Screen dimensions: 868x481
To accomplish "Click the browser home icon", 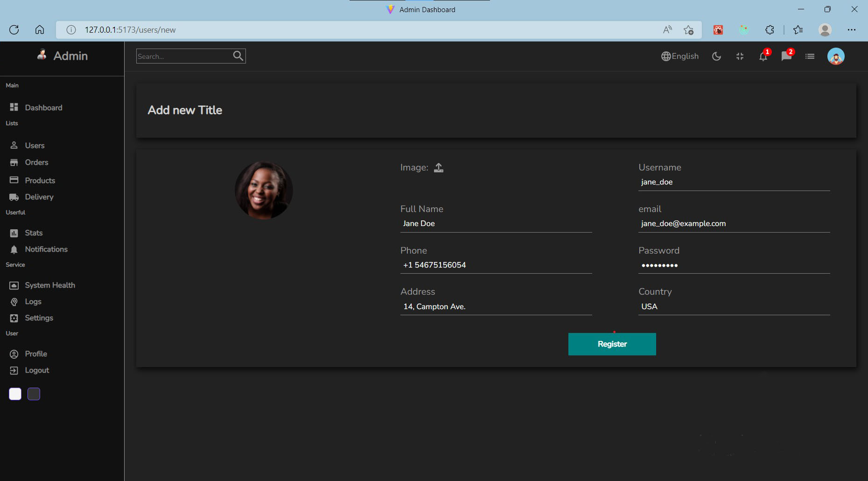I will (40, 30).
